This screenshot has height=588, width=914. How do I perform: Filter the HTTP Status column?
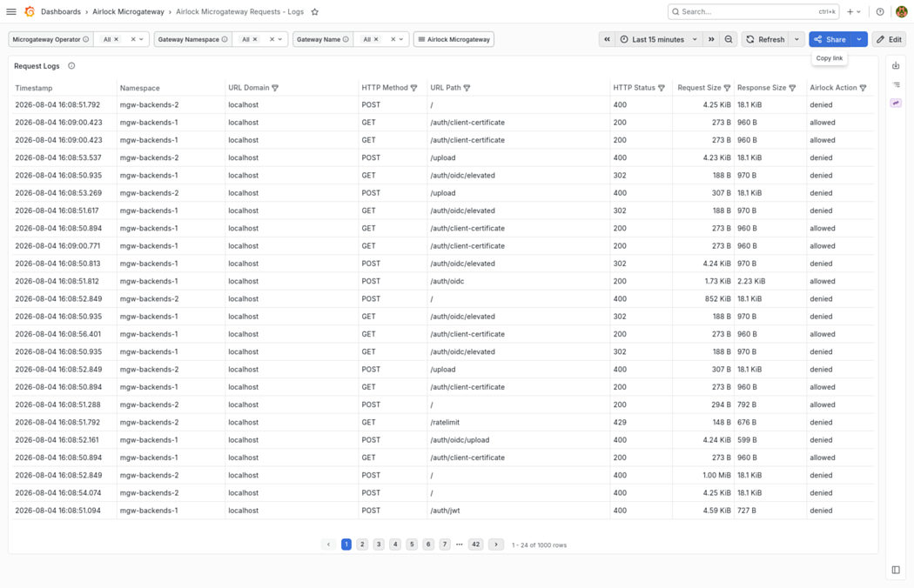click(662, 88)
